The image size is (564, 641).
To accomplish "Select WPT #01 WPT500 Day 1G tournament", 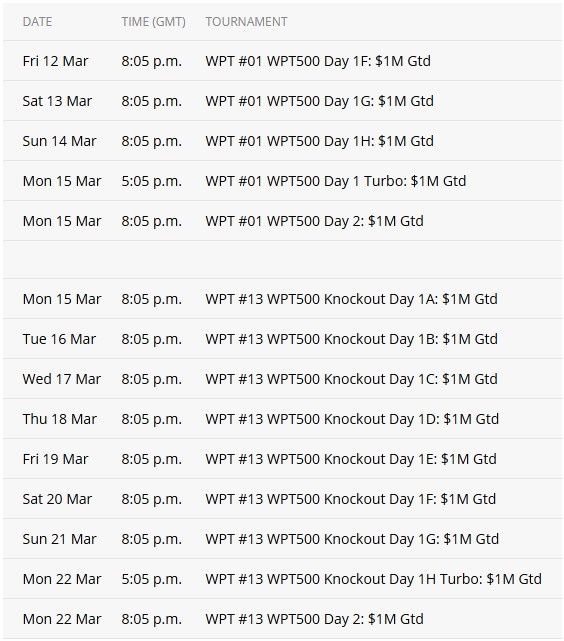I will point(320,101).
